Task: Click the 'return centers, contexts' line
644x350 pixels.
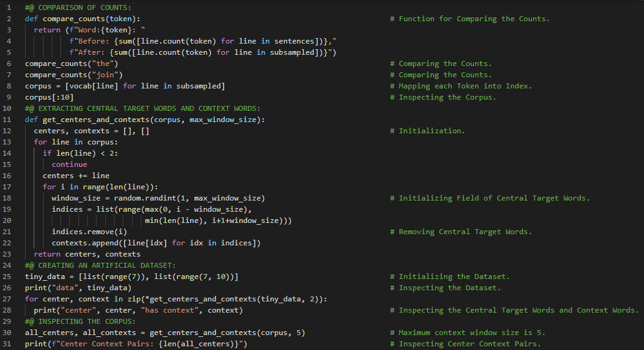Action: (87, 254)
